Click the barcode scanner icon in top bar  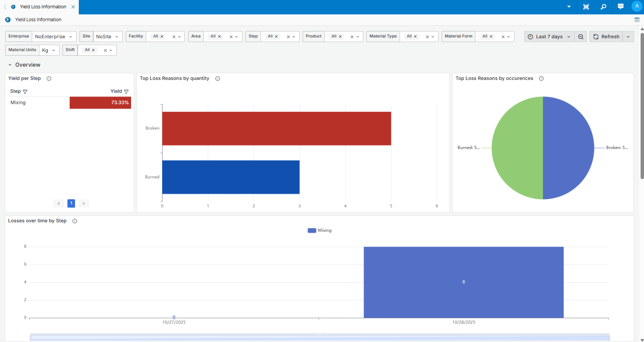pyautogui.click(x=586, y=7)
